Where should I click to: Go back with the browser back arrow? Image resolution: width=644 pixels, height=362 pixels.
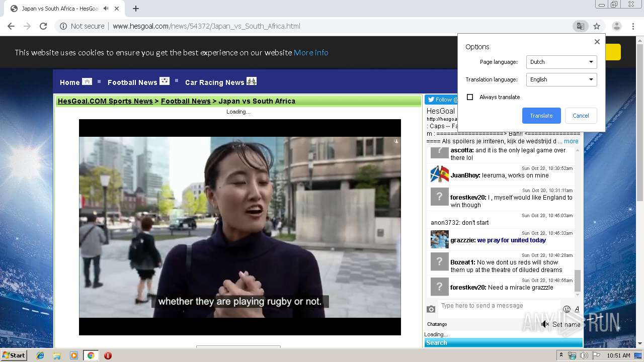[x=11, y=26]
